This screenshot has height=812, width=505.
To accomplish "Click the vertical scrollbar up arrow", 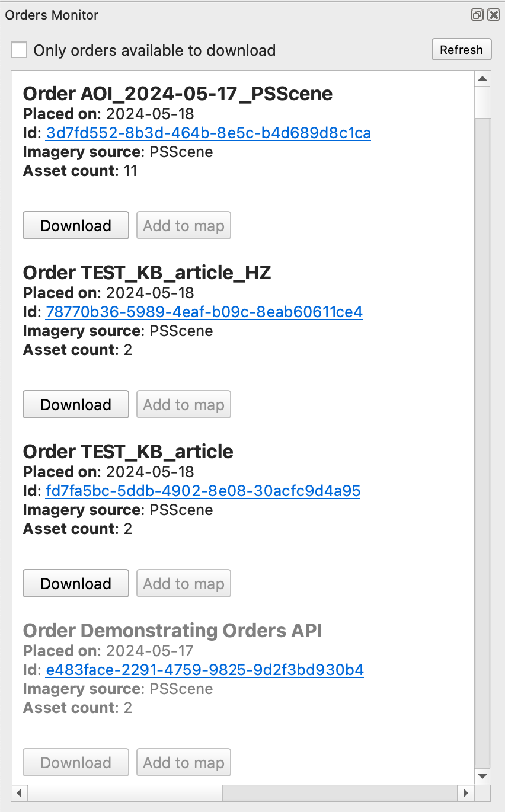I will coord(482,79).
